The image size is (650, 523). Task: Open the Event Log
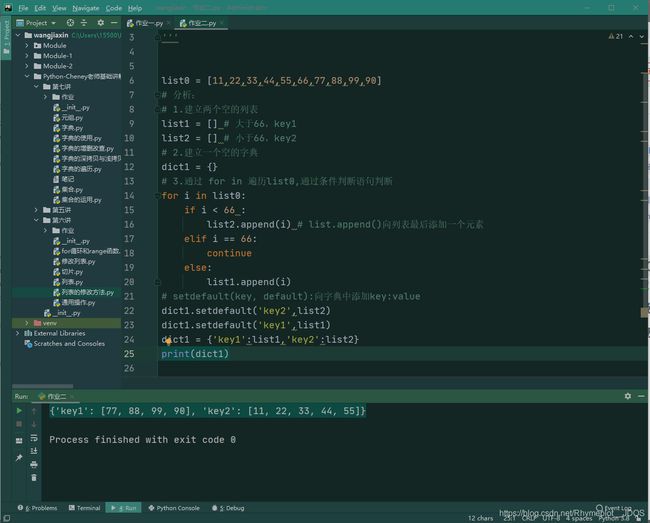tap(614, 508)
